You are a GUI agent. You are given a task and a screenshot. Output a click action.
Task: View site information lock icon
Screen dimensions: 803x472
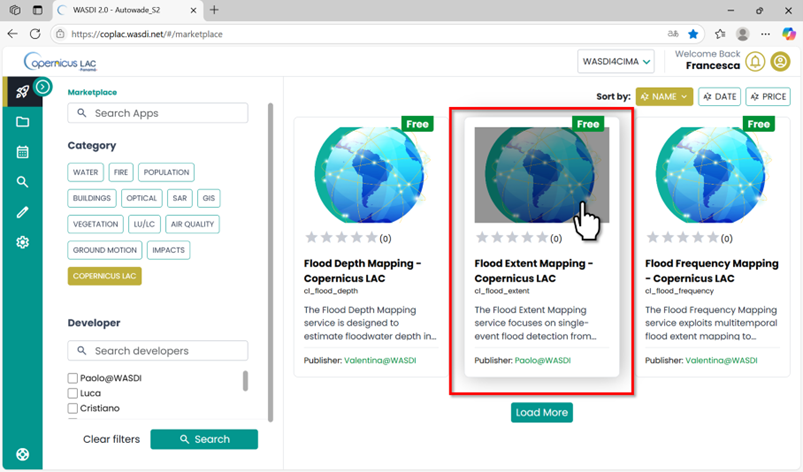(x=60, y=34)
